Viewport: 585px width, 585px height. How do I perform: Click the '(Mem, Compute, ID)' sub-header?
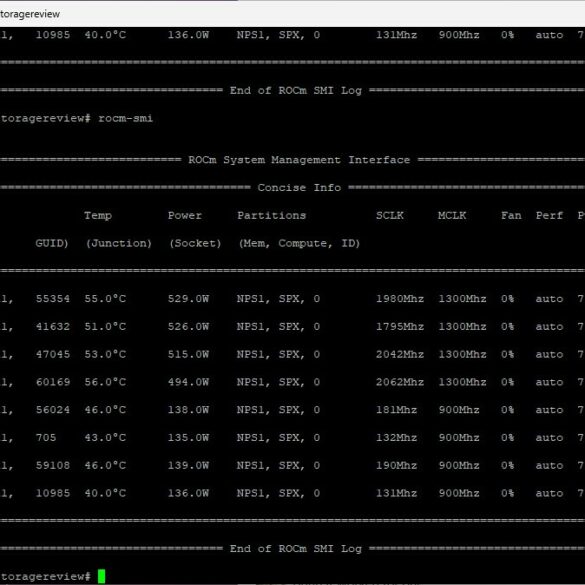tap(299, 243)
